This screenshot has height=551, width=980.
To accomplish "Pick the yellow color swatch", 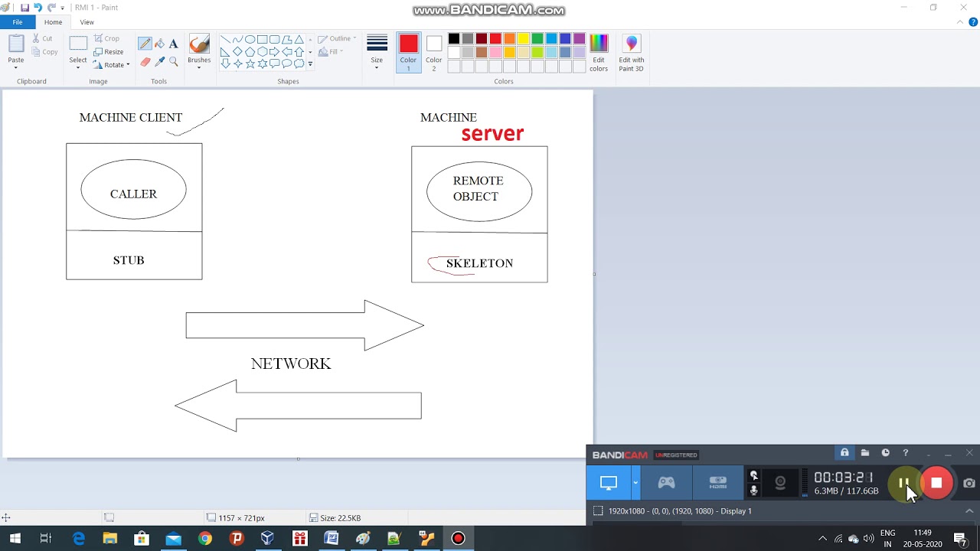I will click(523, 39).
